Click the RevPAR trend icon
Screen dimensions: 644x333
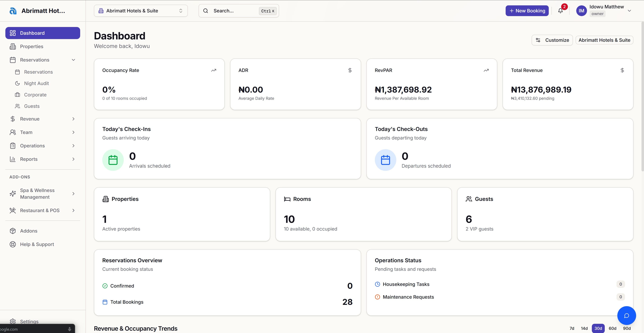[x=486, y=70]
